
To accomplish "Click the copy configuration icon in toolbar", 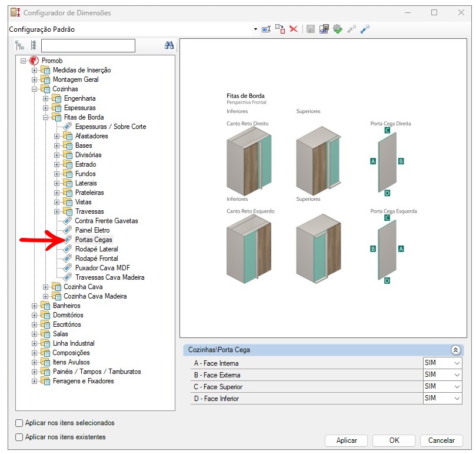I will [279, 29].
